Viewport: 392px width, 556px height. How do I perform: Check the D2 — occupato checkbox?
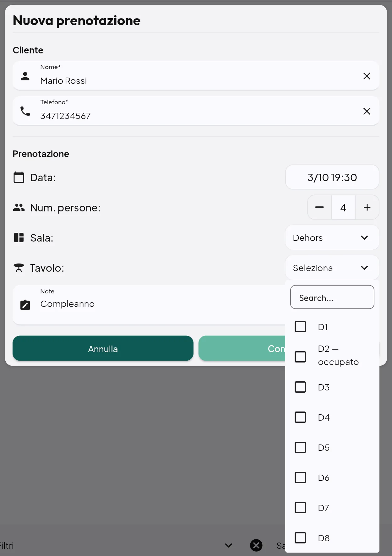(x=300, y=357)
